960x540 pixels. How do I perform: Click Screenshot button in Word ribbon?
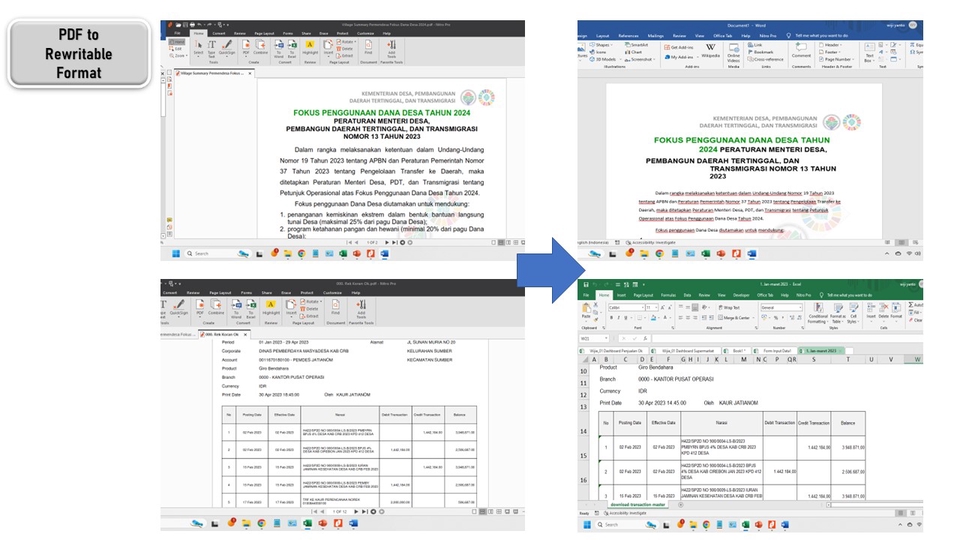coord(639,59)
